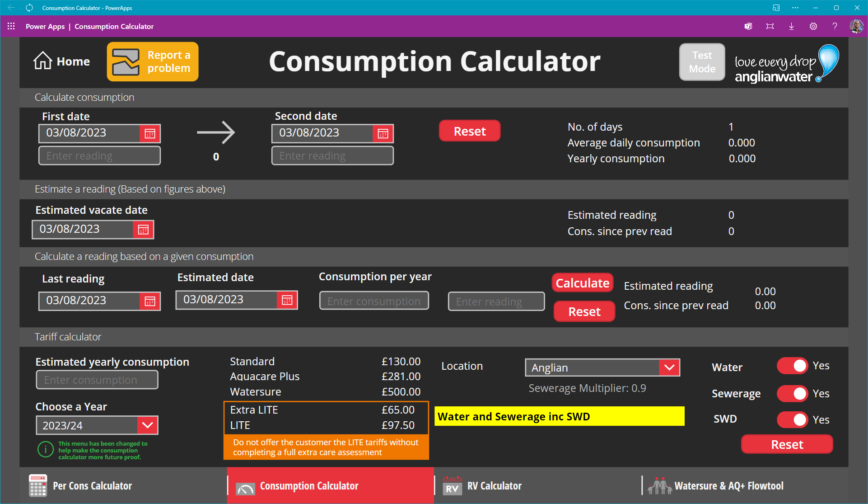Switch to Per Cons Calculator tab

[x=92, y=486]
